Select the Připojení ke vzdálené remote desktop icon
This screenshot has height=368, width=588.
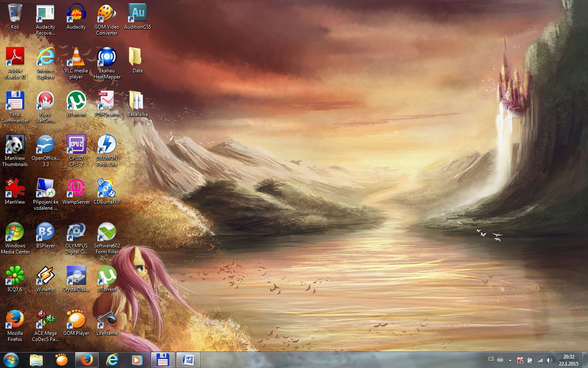(x=45, y=195)
